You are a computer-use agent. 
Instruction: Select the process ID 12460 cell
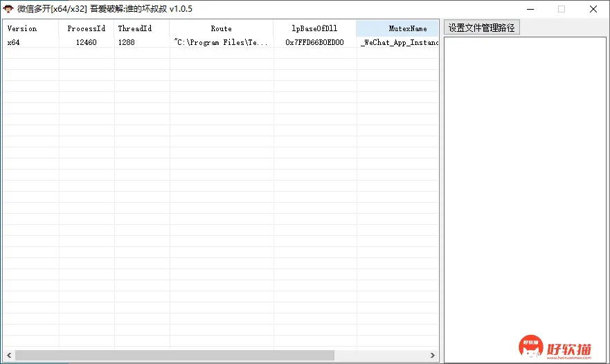[87, 42]
